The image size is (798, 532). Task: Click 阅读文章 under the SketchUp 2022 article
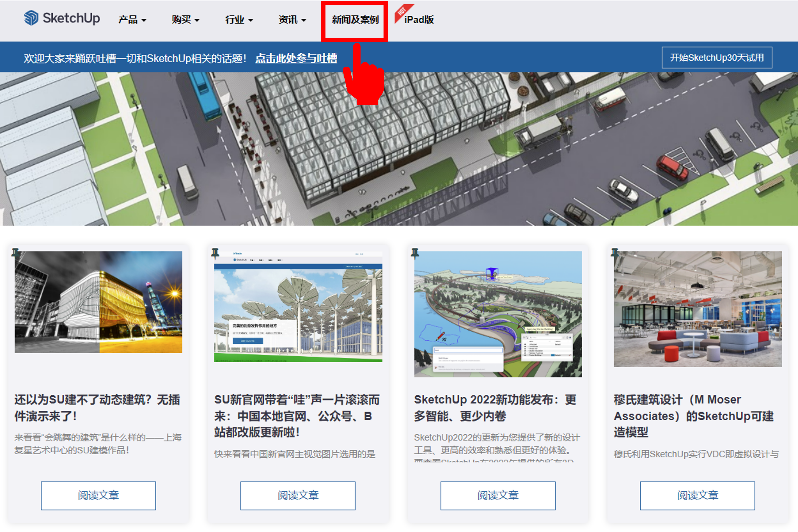coord(498,496)
